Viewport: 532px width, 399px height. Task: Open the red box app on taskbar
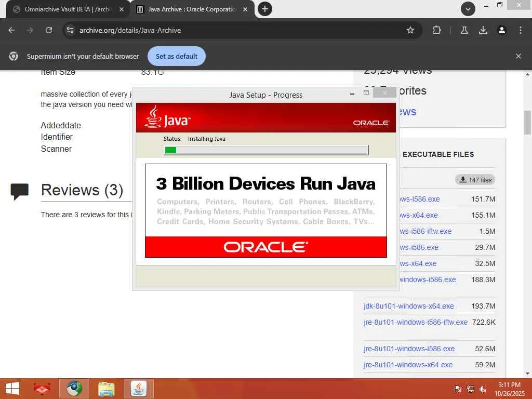[x=42, y=389]
